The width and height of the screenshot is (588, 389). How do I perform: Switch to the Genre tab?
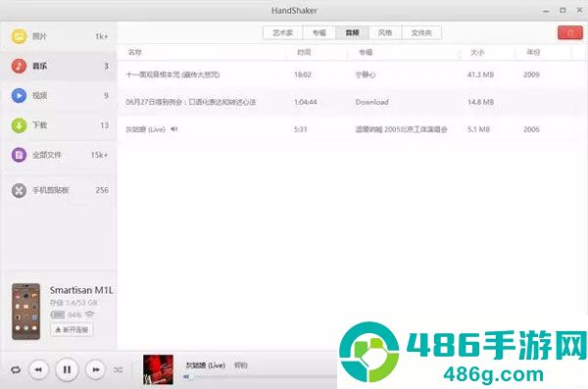pyautogui.click(x=385, y=33)
